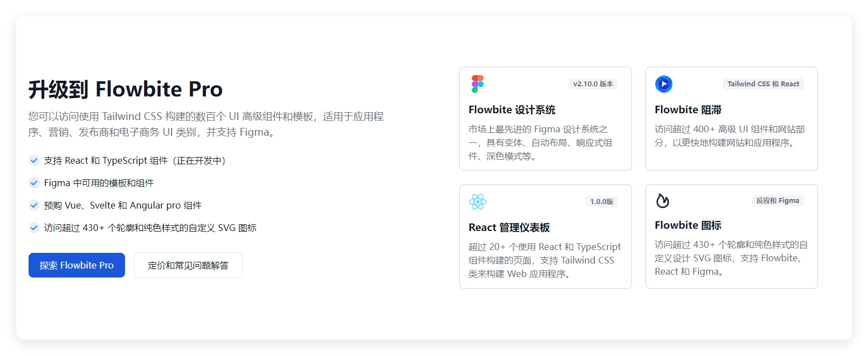
Task: Click the Flowbite Icons flame icon
Action: coord(663,201)
